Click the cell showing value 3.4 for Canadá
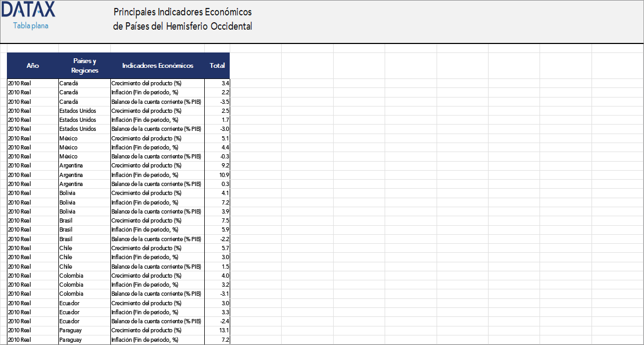The height and width of the screenshot is (345, 644). click(225, 83)
